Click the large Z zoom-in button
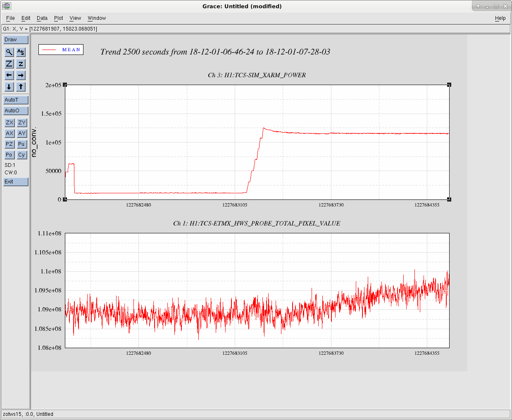 pos(9,64)
